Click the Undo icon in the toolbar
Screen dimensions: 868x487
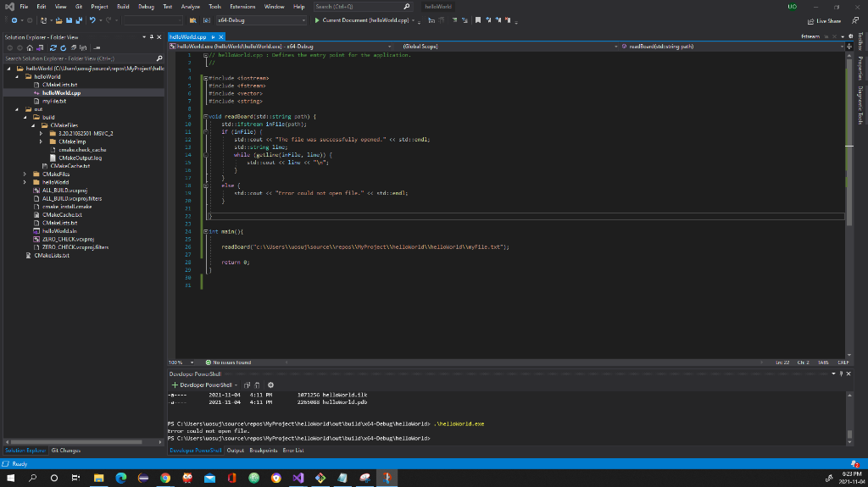tap(92, 19)
